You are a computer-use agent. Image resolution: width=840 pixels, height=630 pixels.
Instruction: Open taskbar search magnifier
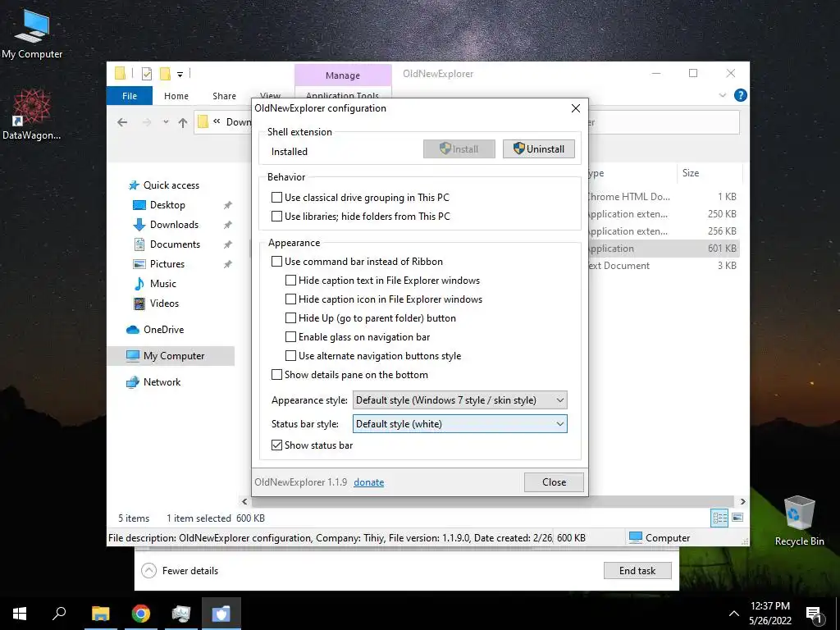click(59, 614)
